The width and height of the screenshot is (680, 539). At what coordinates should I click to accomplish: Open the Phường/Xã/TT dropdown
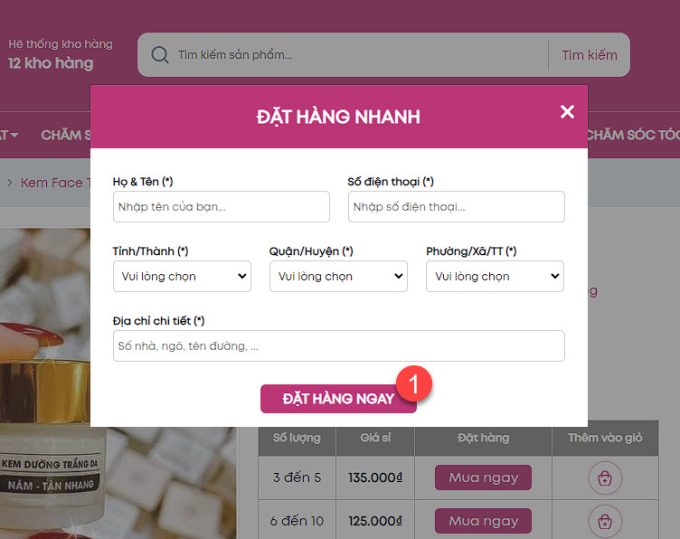pyautogui.click(x=495, y=276)
